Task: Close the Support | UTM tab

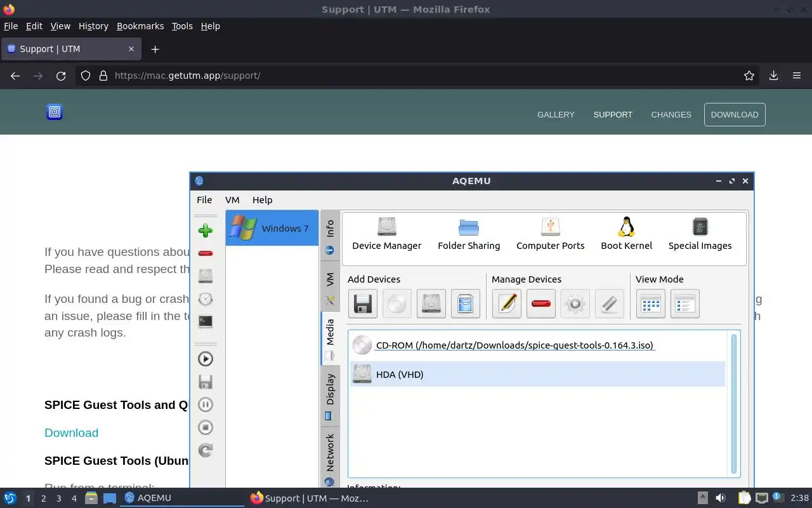Action: pos(131,49)
